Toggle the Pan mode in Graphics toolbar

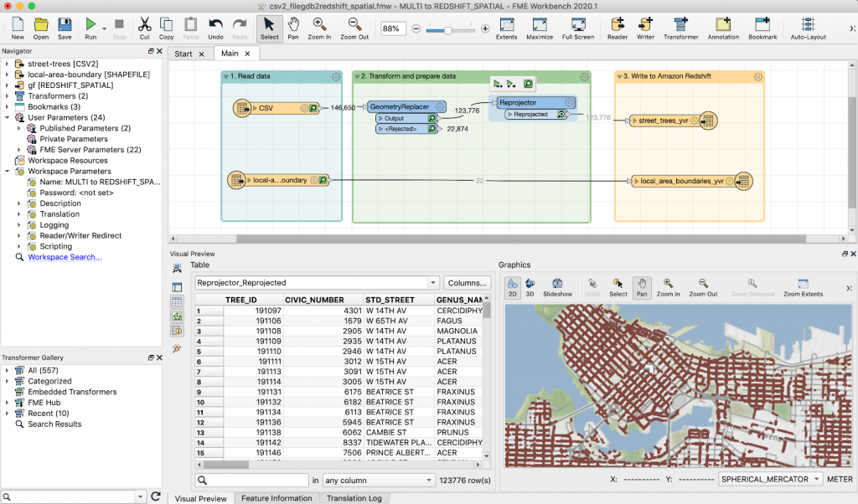tap(642, 287)
